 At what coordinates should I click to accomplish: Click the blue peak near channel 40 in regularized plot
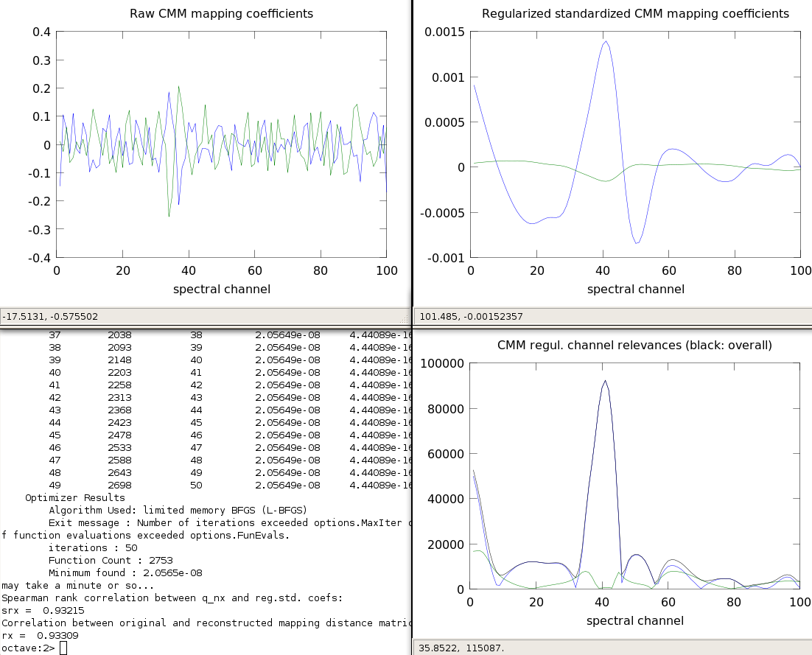[x=606, y=42]
